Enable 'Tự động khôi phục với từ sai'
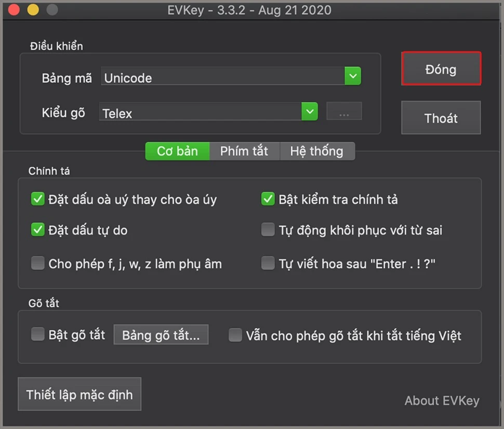The width and height of the screenshot is (504, 429). point(268,229)
